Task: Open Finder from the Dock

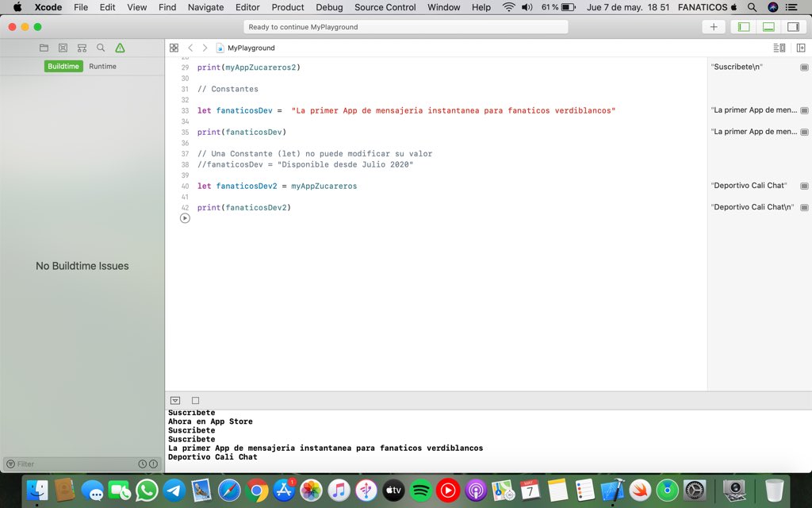Action: click(37, 490)
